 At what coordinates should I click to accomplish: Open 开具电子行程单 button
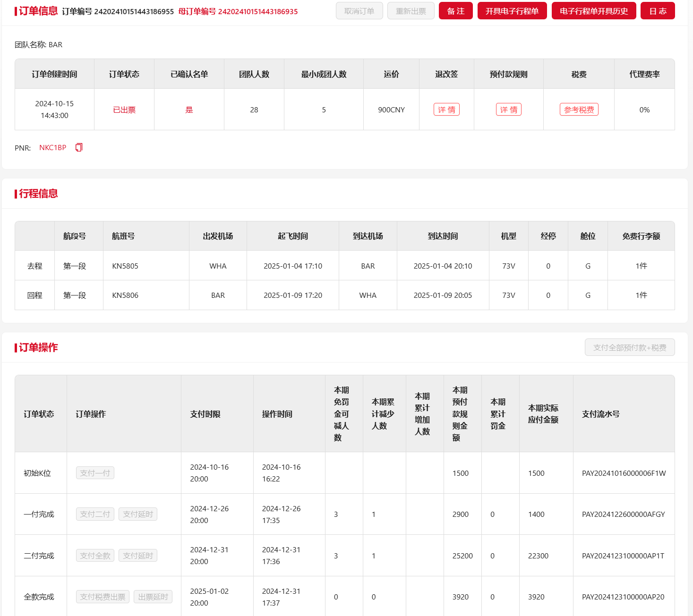pyautogui.click(x=512, y=11)
